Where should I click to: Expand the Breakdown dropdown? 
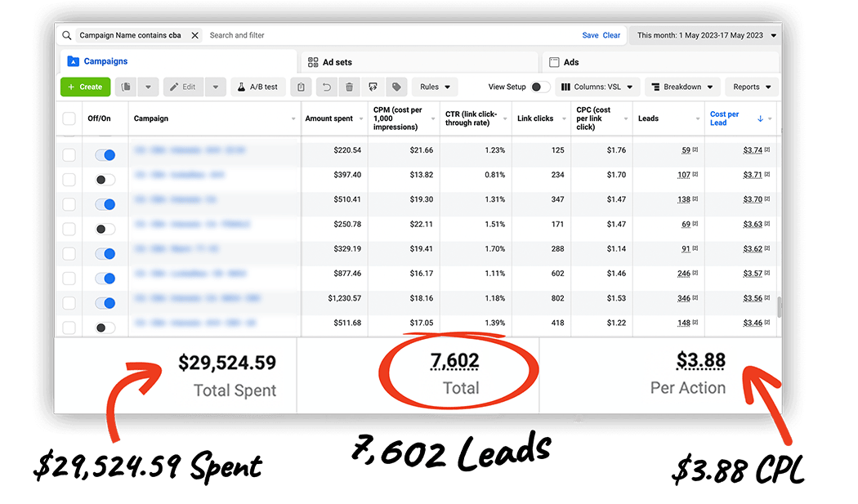pos(681,87)
